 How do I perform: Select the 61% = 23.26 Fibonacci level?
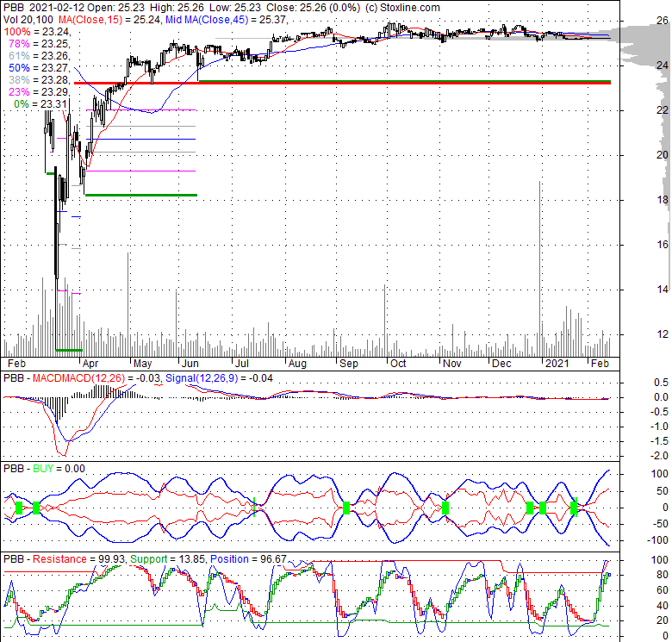coord(40,56)
